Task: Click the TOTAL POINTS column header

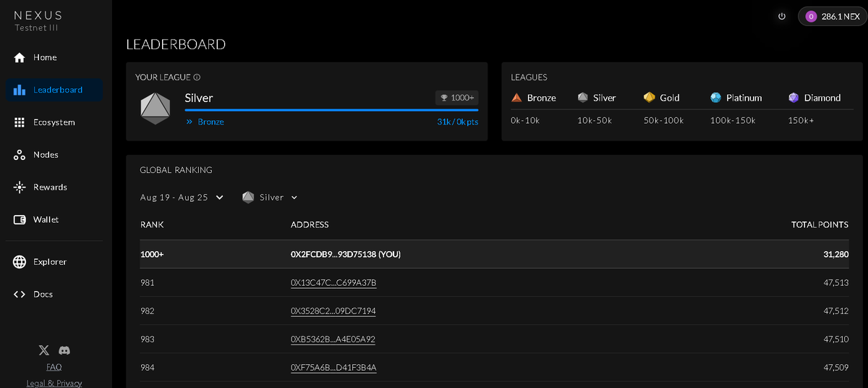Action: click(x=820, y=225)
